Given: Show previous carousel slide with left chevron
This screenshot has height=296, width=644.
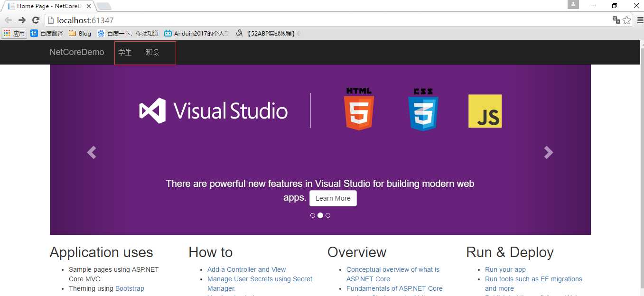Looking at the screenshot, I should point(92,152).
